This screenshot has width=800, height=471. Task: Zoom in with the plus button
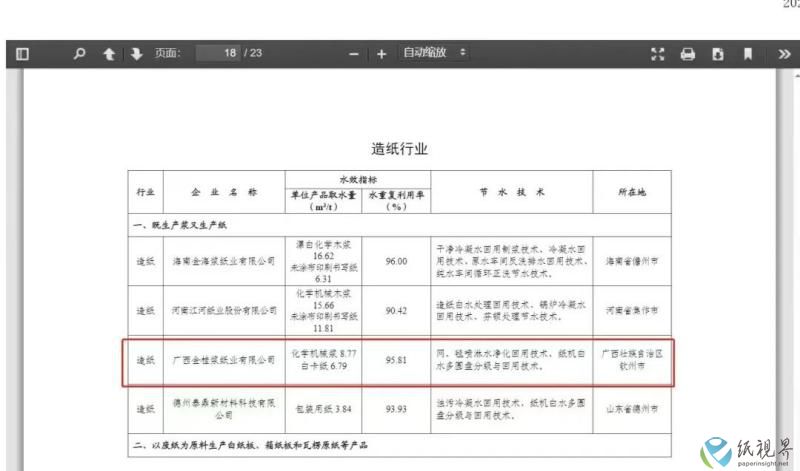click(381, 54)
